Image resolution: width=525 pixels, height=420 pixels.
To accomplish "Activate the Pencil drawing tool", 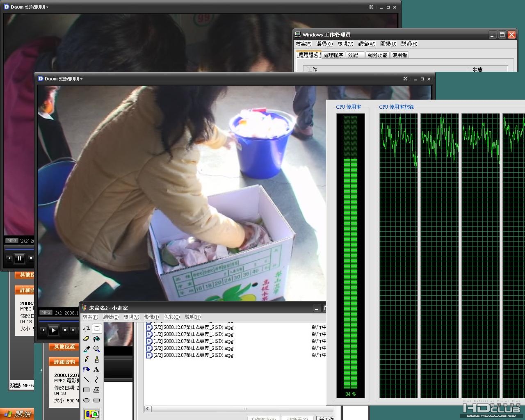I will [x=86, y=359].
